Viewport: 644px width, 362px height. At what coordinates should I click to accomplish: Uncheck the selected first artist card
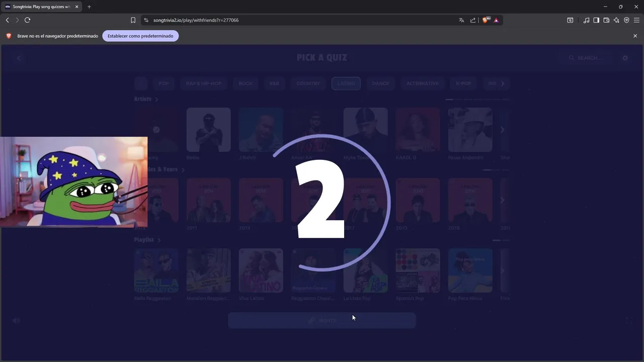click(156, 130)
